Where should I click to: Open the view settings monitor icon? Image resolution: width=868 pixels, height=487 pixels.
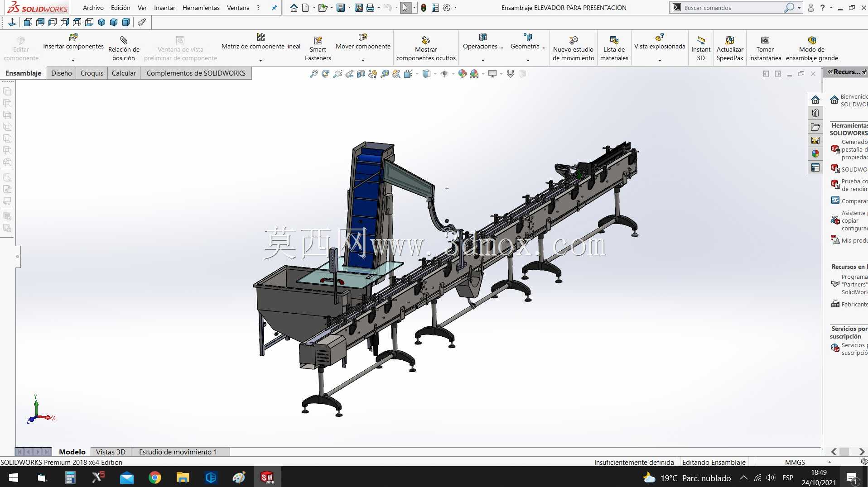pos(492,74)
